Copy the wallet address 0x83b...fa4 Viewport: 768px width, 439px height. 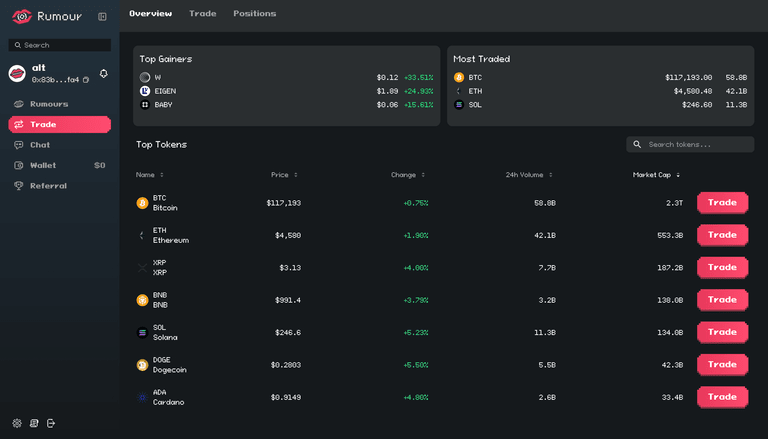pos(86,80)
